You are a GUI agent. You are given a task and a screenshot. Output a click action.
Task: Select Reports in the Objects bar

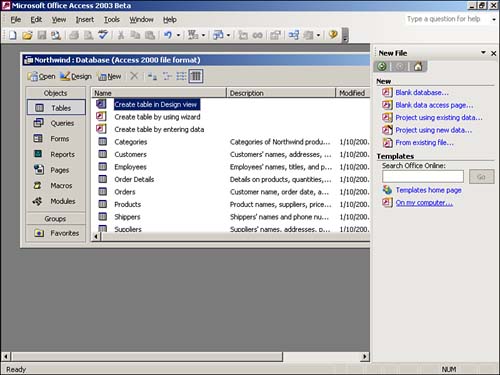[55, 154]
